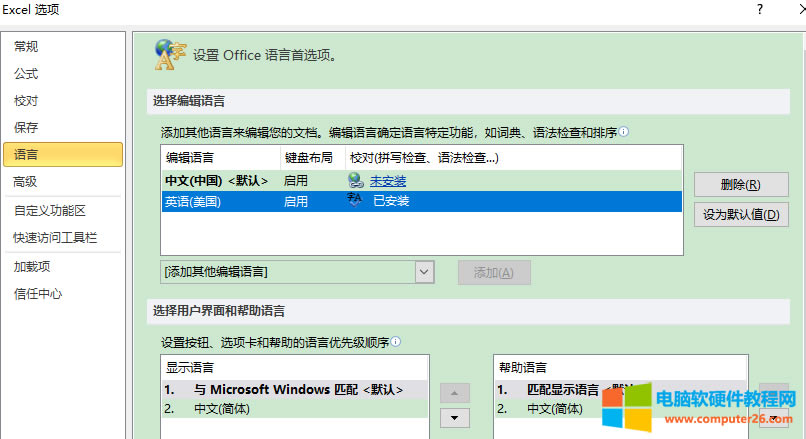The image size is (806, 439).
Task: Click the info icon after 语法检查和排序
Action: [x=624, y=132]
